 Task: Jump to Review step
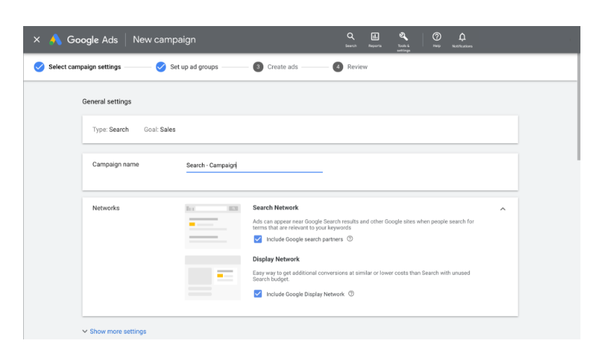358,67
